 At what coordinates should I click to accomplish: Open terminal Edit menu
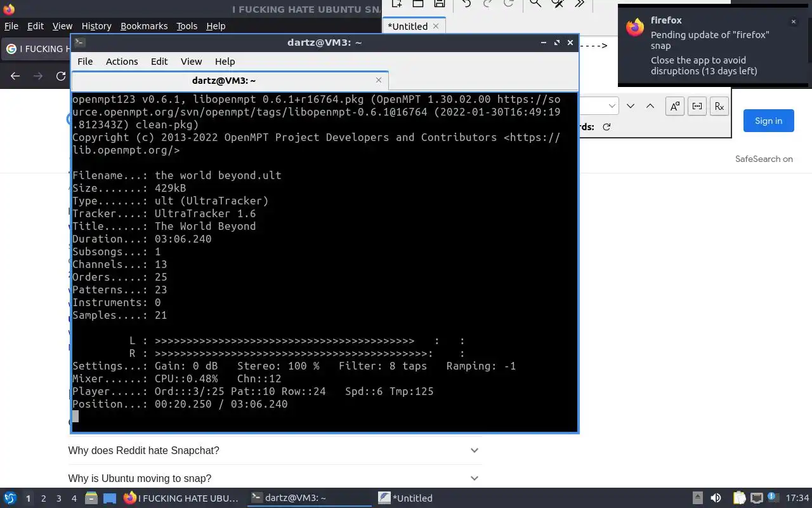pos(159,62)
